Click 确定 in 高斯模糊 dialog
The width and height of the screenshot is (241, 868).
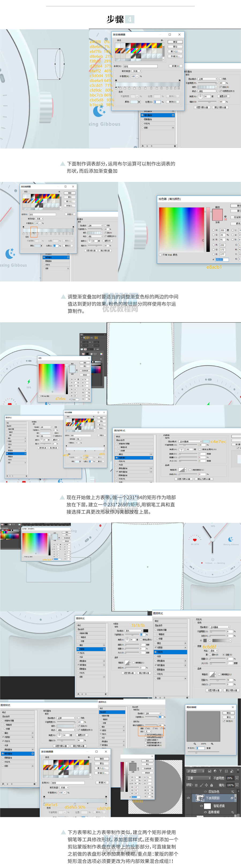pyautogui.click(x=228, y=713)
